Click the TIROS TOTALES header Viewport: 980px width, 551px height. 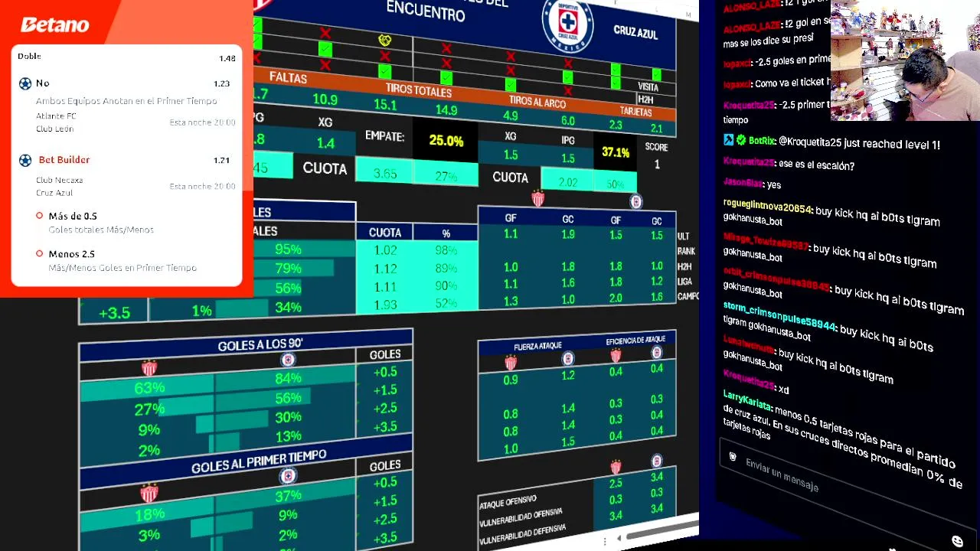coord(418,91)
